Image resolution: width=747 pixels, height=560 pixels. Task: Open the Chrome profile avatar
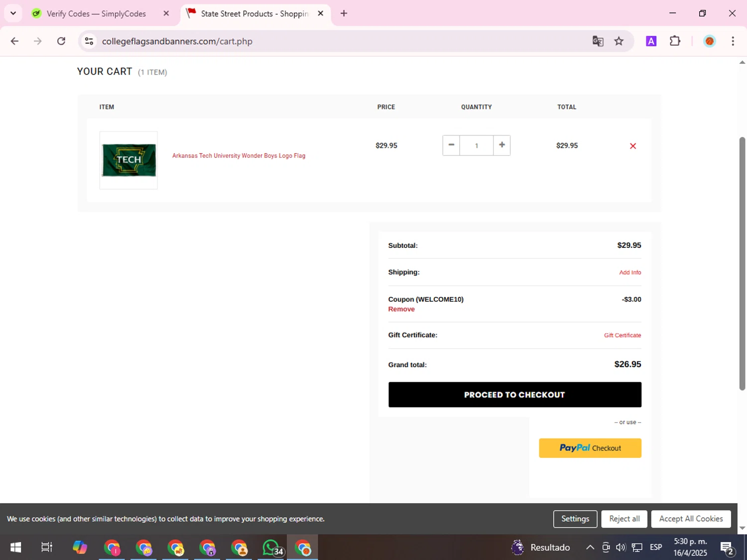(710, 41)
